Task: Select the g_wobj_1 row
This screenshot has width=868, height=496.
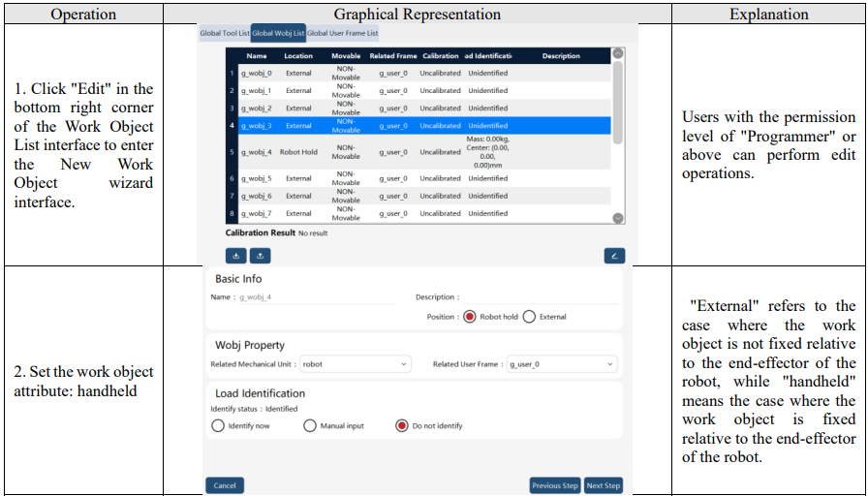Action: coord(419,90)
